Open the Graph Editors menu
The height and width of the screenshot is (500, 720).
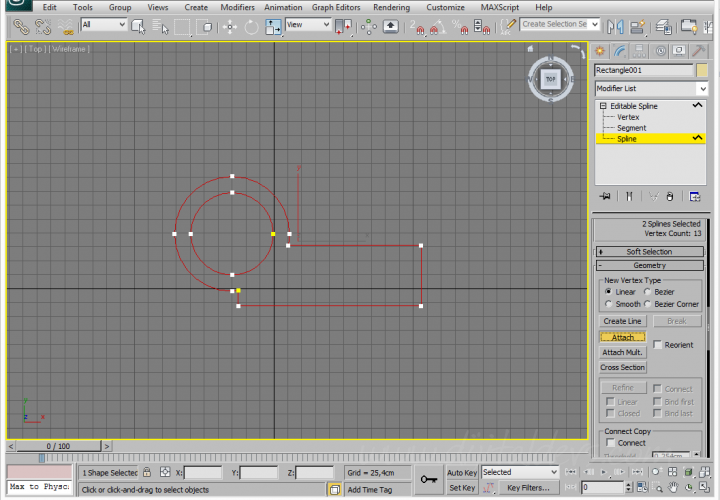[336, 7]
